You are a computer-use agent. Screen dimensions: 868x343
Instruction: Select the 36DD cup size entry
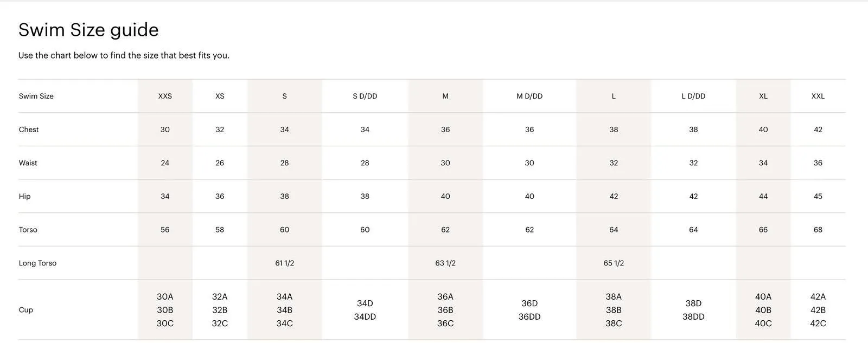(x=529, y=317)
